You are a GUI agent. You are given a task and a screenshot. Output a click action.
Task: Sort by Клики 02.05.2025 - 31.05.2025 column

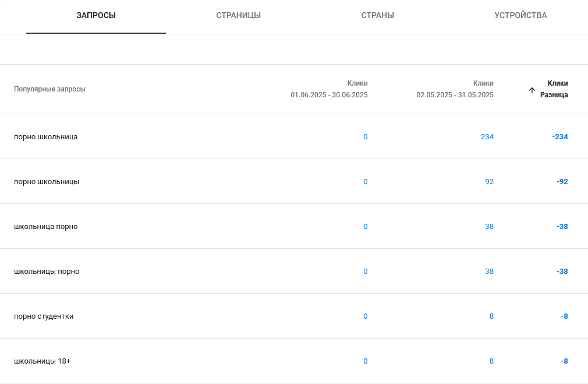coord(455,89)
